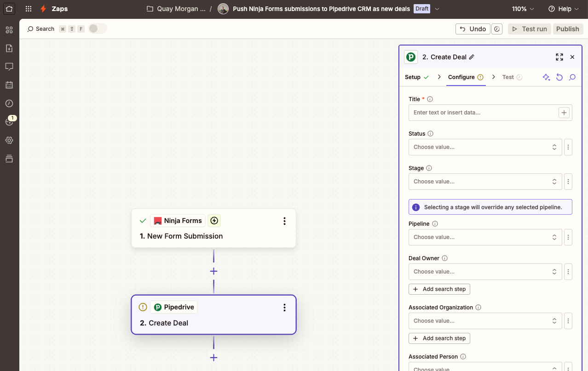Switch to the Setup tab

416,77
